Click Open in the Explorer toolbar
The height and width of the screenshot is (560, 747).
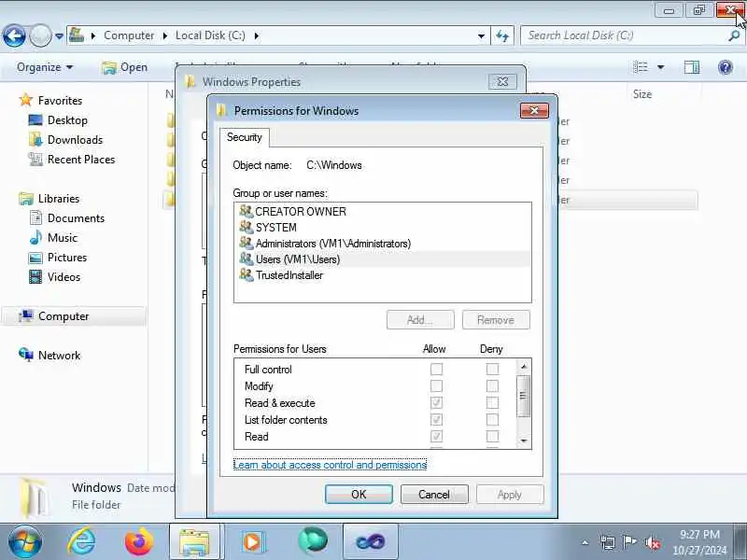tap(125, 67)
